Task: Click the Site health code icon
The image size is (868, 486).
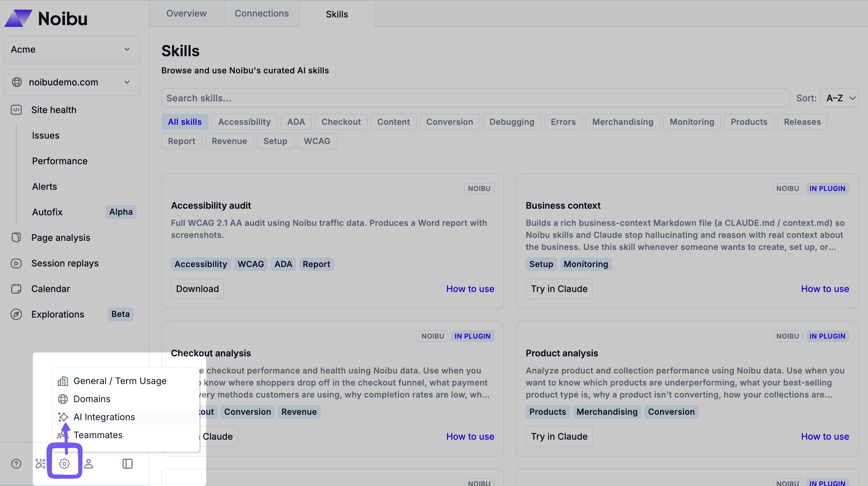Action: pyautogui.click(x=16, y=110)
